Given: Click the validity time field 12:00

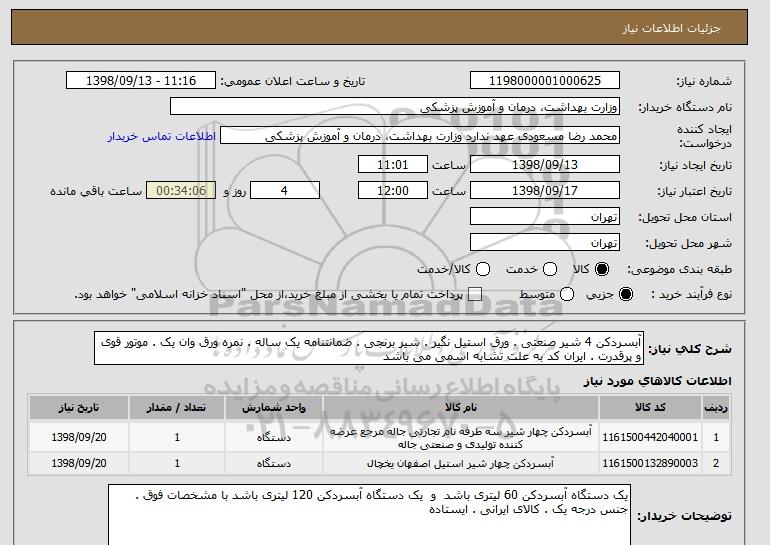Looking at the screenshot, I should [393, 191].
